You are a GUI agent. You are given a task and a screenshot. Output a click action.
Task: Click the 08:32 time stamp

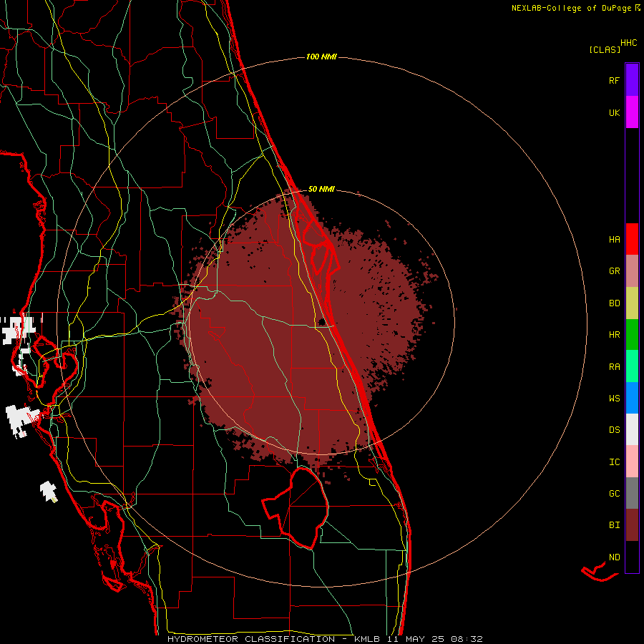(x=467, y=639)
